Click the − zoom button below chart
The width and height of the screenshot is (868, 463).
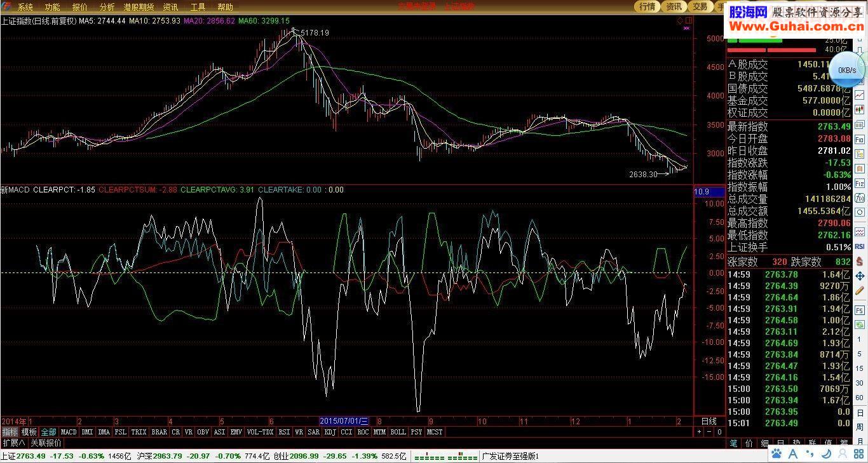pyautogui.click(x=709, y=432)
